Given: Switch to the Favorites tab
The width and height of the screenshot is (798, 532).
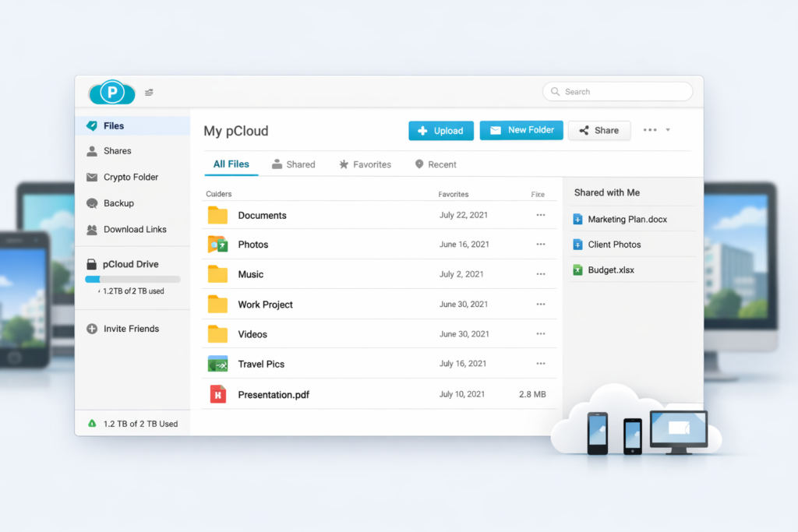Looking at the screenshot, I should pos(365,164).
